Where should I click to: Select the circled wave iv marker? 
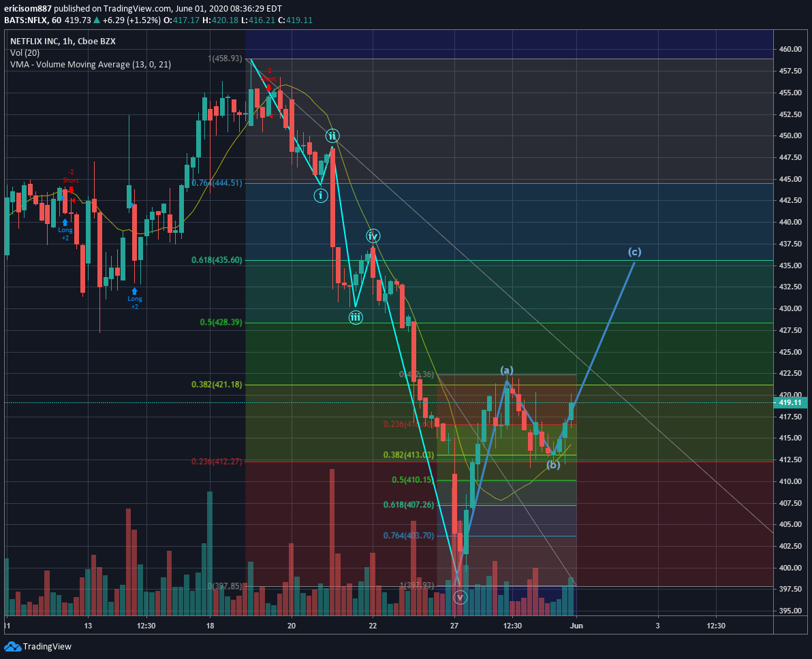(373, 236)
